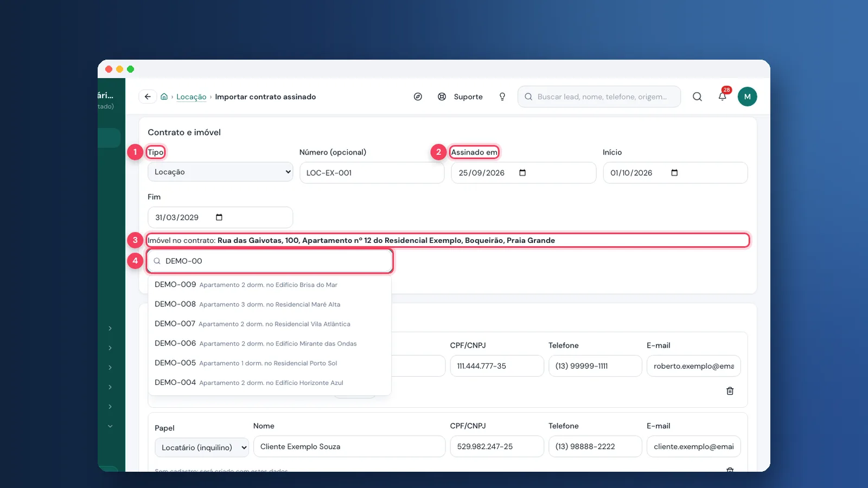
Task: Expand the first sidebar chevron
Action: (110, 329)
